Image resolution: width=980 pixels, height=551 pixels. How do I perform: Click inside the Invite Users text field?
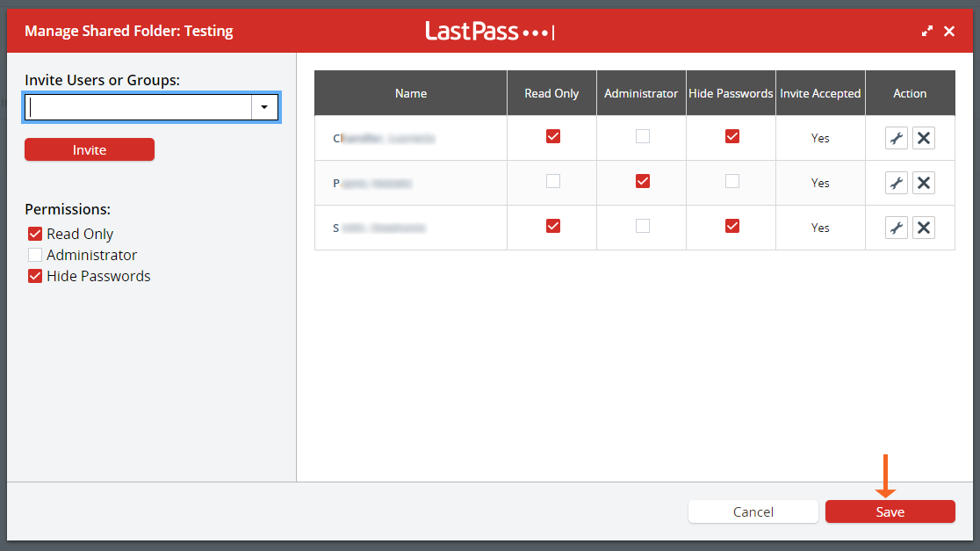[141, 105]
